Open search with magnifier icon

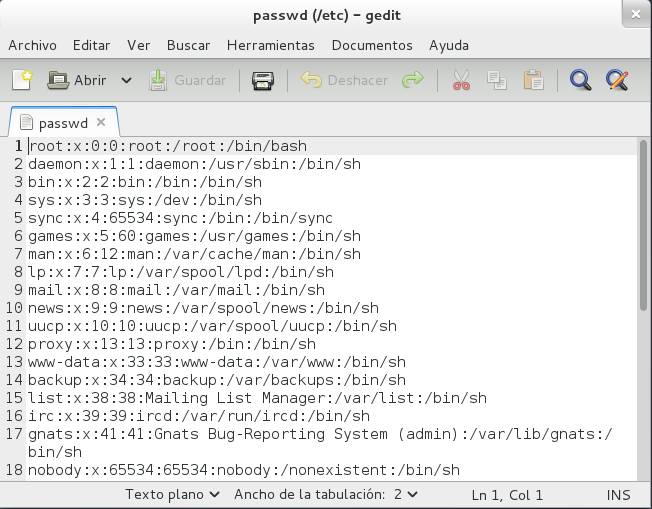[x=580, y=80]
